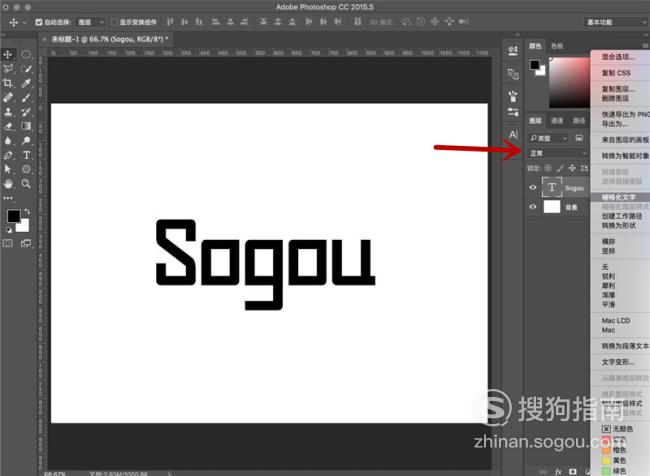
Task: Select the Zoom tool
Action: [26, 184]
